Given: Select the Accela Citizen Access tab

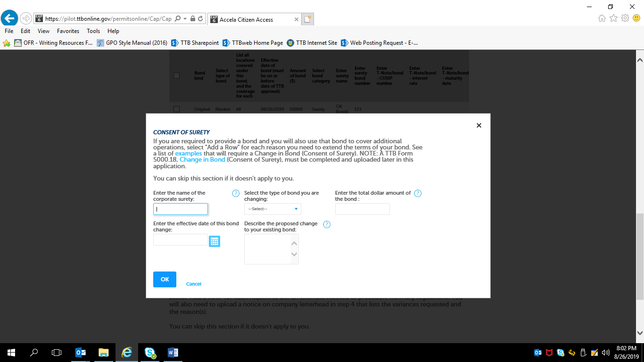Looking at the screenshot, I should (x=254, y=19).
